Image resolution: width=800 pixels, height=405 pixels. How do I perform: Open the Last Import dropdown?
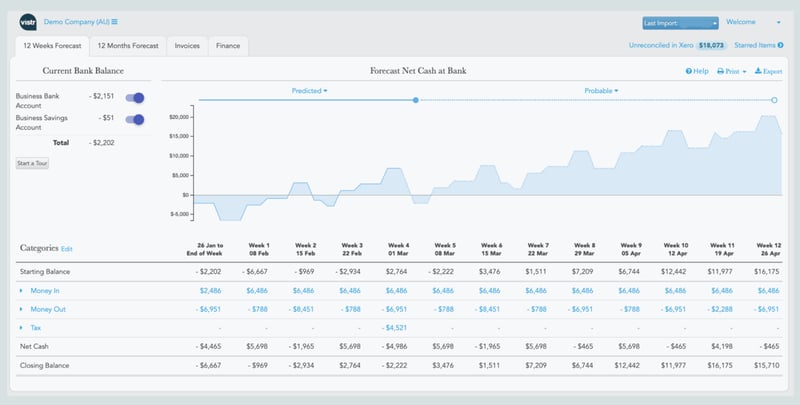[680, 22]
